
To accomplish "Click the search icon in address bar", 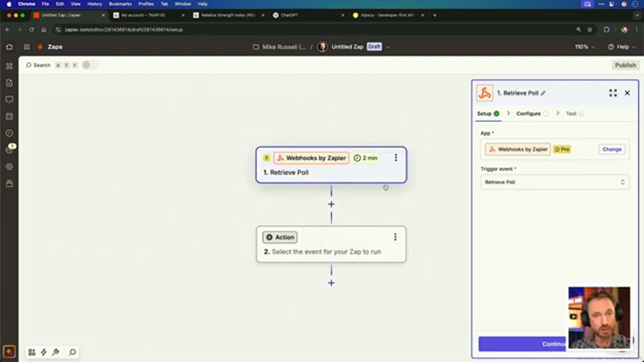I will pos(579,30).
